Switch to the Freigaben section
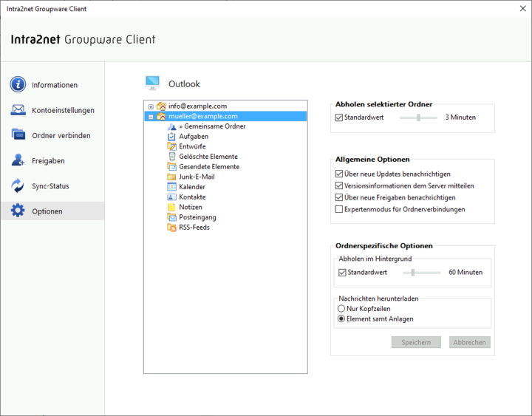 coord(52,160)
